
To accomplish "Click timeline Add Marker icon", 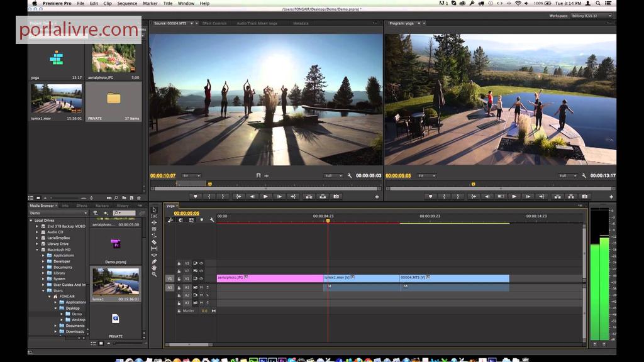I will pyautogui.click(x=202, y=221).
